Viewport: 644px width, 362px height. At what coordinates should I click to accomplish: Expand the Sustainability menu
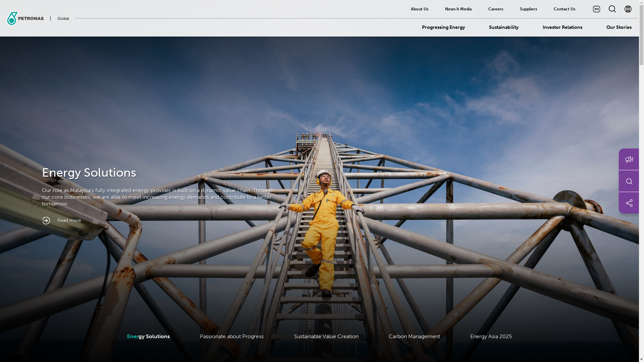pyautogui.click(x=503, y=27)
